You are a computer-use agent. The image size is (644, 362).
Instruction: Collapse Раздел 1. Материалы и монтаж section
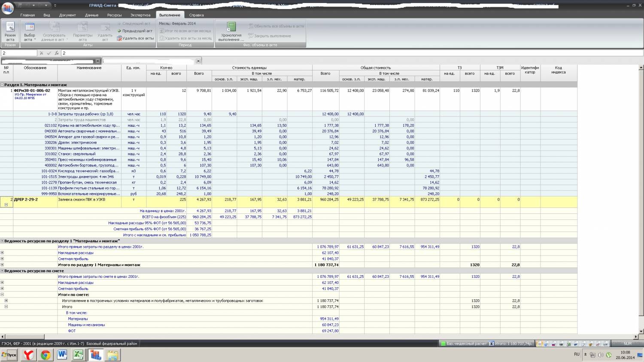coord(2,85)
